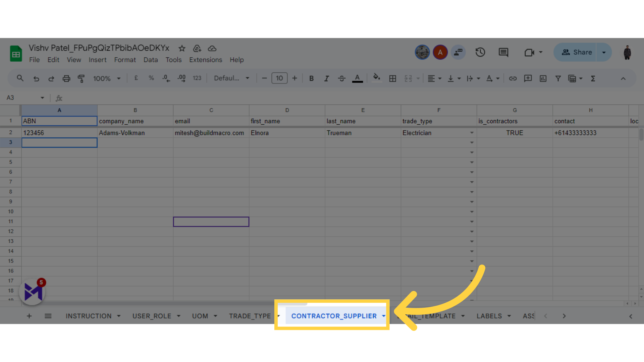Open all comments panel icon
This screenshot has width=644, height=362.
[503, 52]
